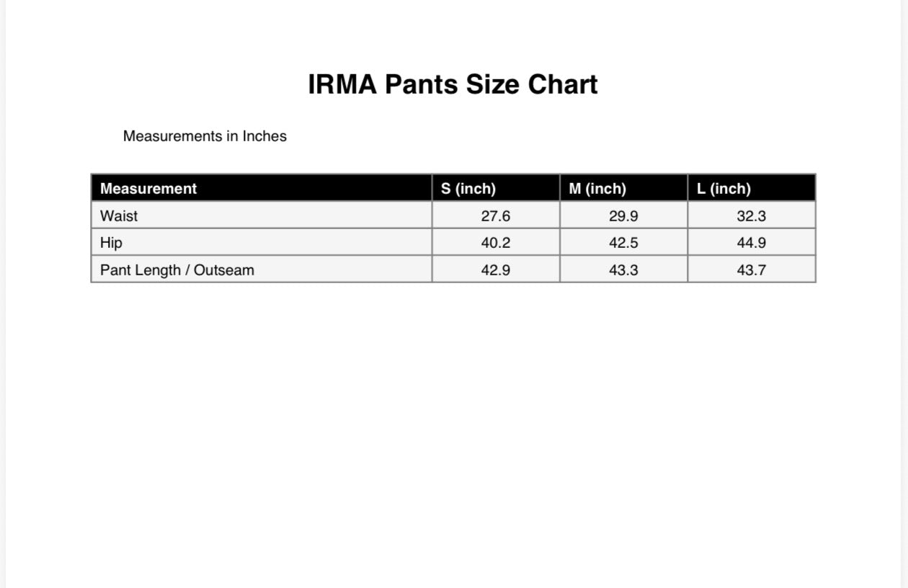Click the medium outseam value 43.3
Image resolution: width=908 pixels, height=588 pixels.
623,270
